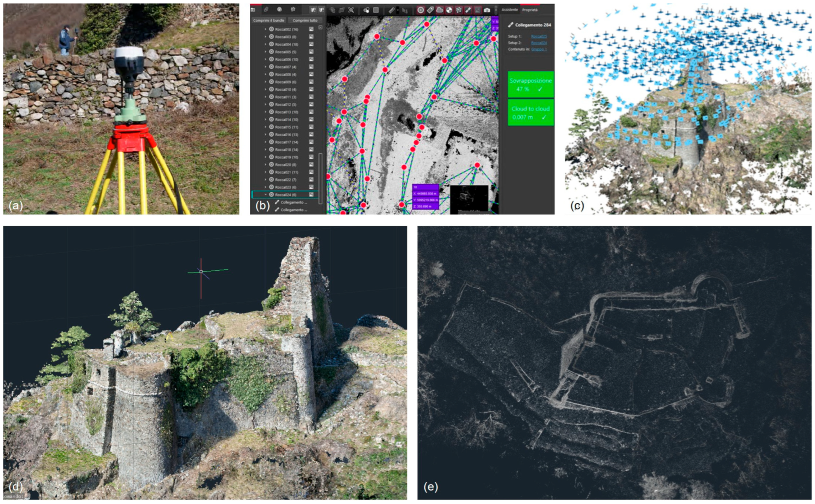Switch to the Proprietà tab
The width and height of the screenshot is (815, 504).
530,10
